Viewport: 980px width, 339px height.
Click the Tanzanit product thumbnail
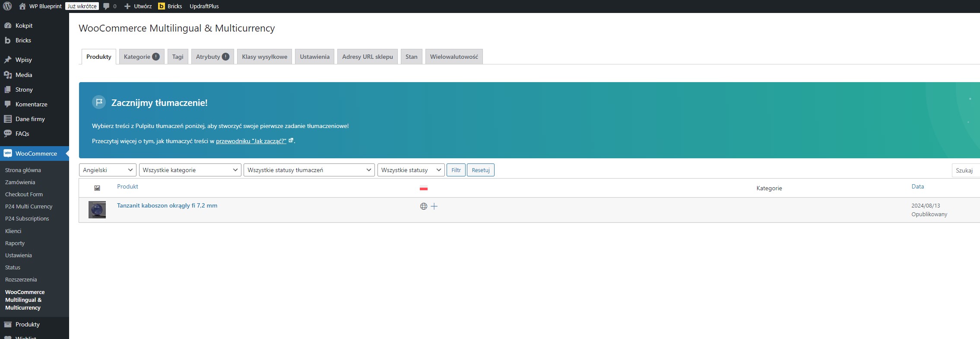point(97,210)
